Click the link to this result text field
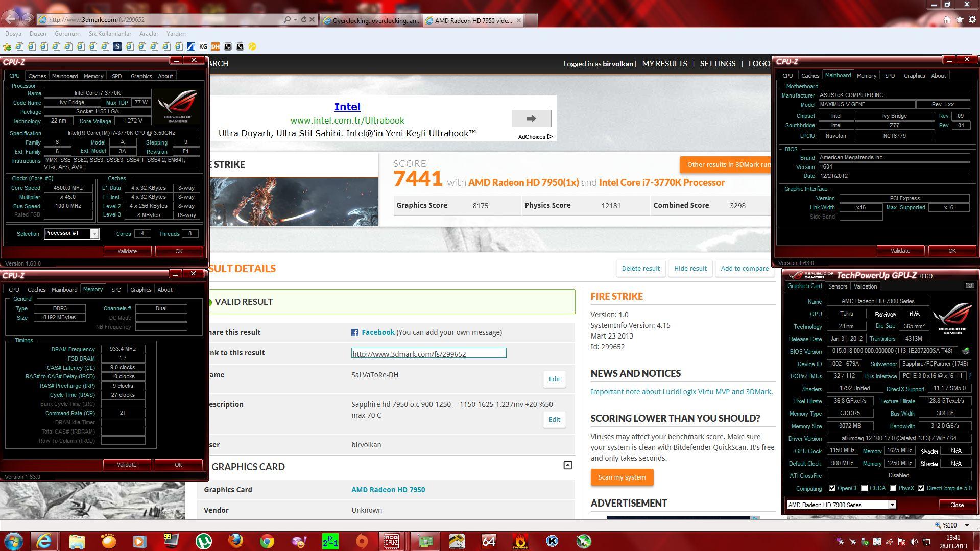This screenshot has height=551, width=980. point(428,353)
